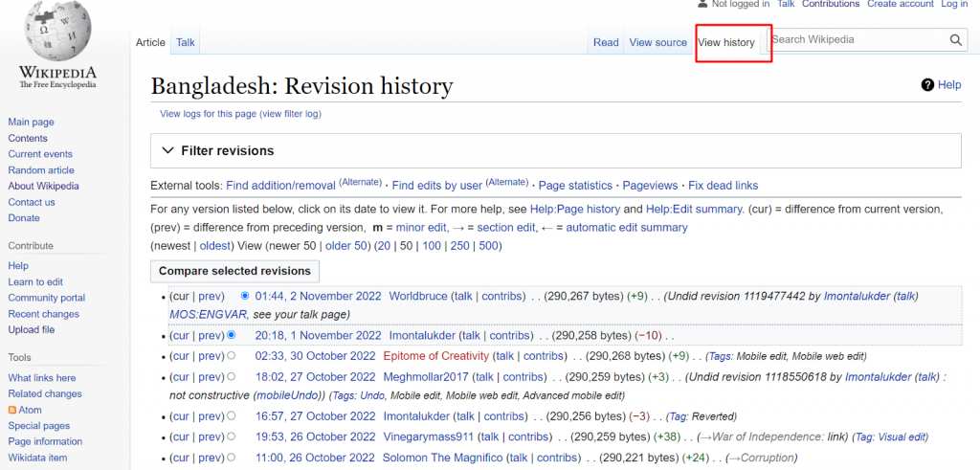This screenshot has height=470, width=980.
Task: Open Meghmollar2017 user page
Action: pyautogui.click(x=425, y=377)
